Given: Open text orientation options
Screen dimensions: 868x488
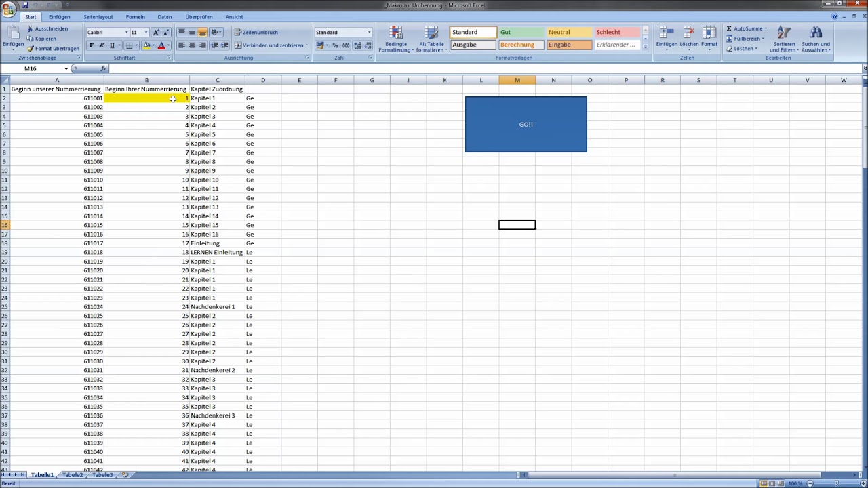Looking at the screenshot, I should (216, 33).
